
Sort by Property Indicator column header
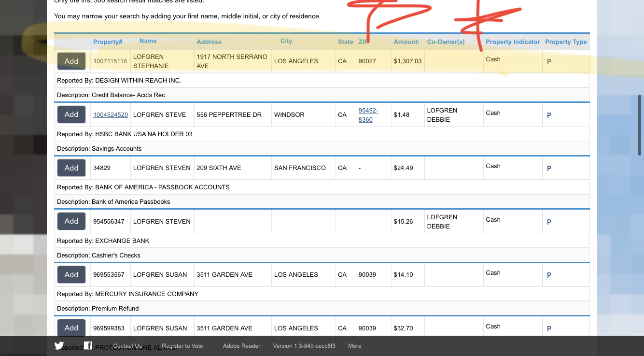coord(513,42)
